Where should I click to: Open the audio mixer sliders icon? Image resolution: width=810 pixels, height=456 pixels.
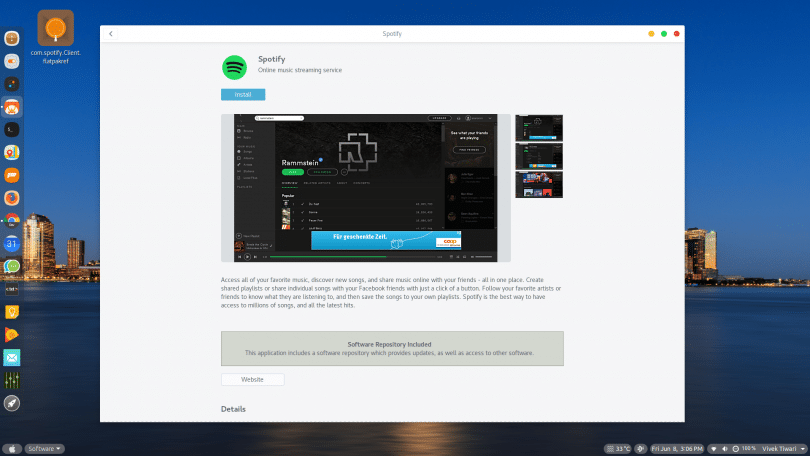pyautogui.click(x=11, y=380)
